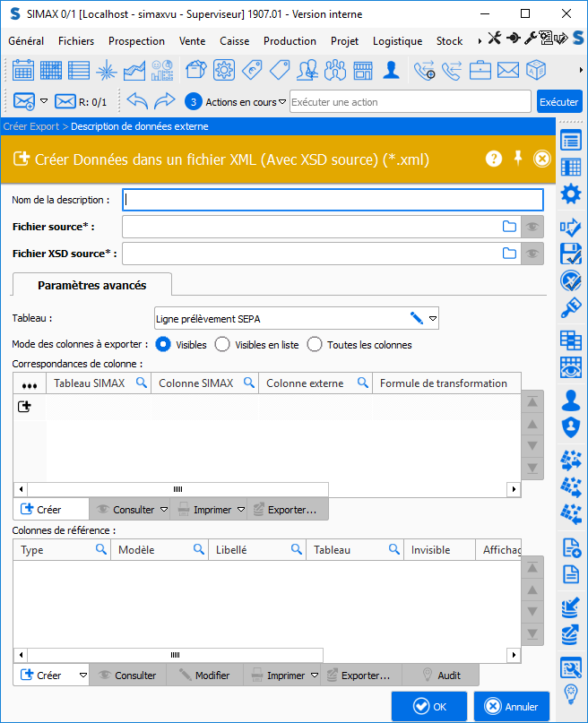Open the Production menu
This screenshot has width=588, height=723.
pyautogui.click(x=290, y=40)
